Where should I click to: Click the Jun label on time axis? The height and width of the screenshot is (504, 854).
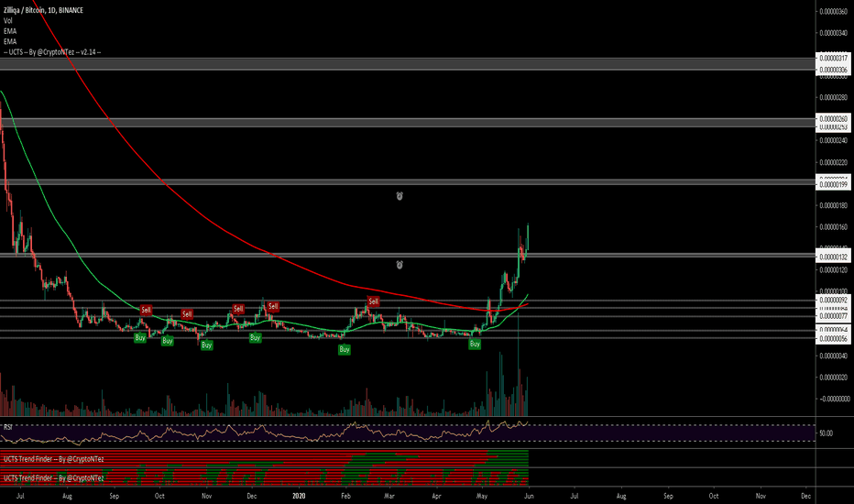point(529,496)
